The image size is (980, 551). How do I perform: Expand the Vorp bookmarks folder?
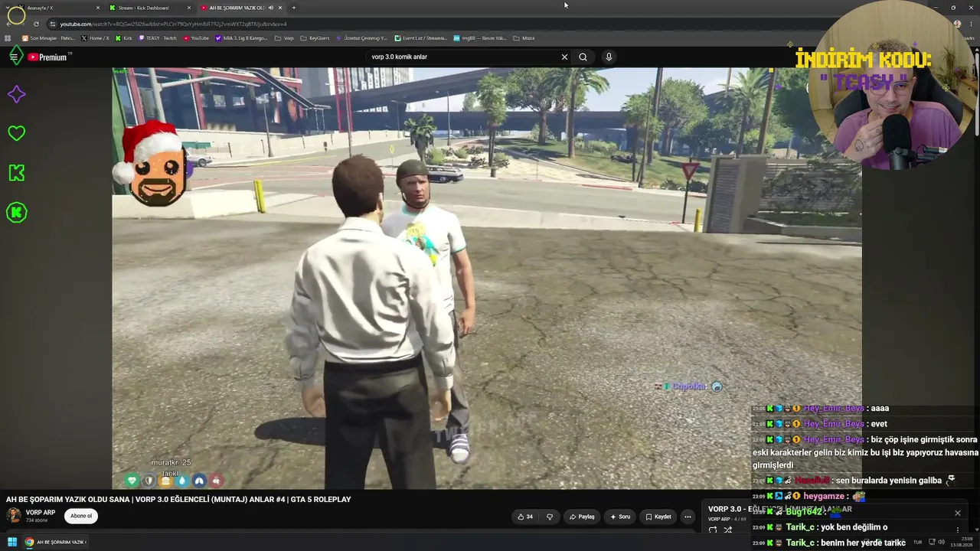click(x=284, y=38)
